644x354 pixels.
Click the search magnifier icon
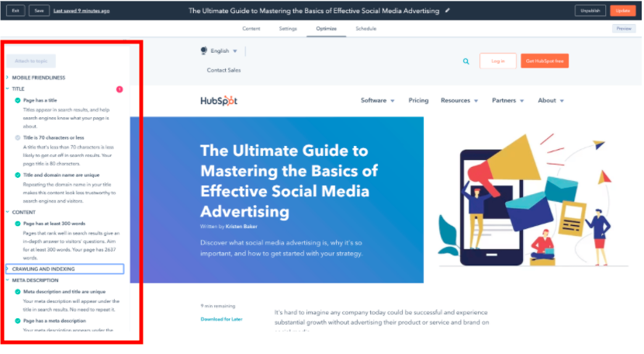point(466,61)
